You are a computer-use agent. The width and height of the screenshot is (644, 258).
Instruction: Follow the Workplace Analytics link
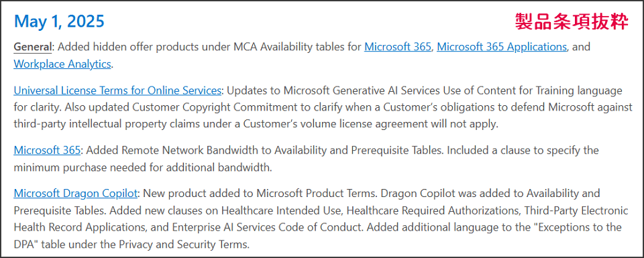(x=62, y=64)
